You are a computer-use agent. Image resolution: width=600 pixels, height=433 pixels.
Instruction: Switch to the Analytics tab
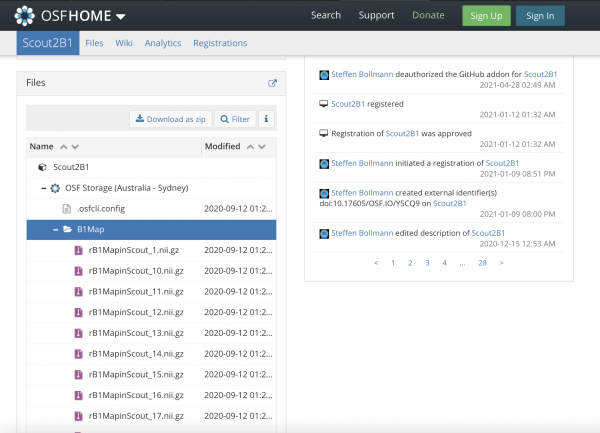pyautogui.click(x=162, y=44)
